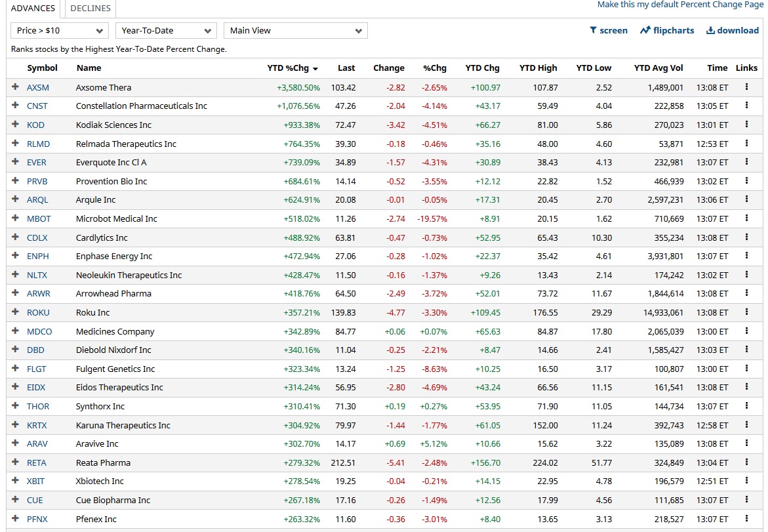Open the MDCO symbol link
This screenshot has height=532, width=768.
[x=39, y=332]
